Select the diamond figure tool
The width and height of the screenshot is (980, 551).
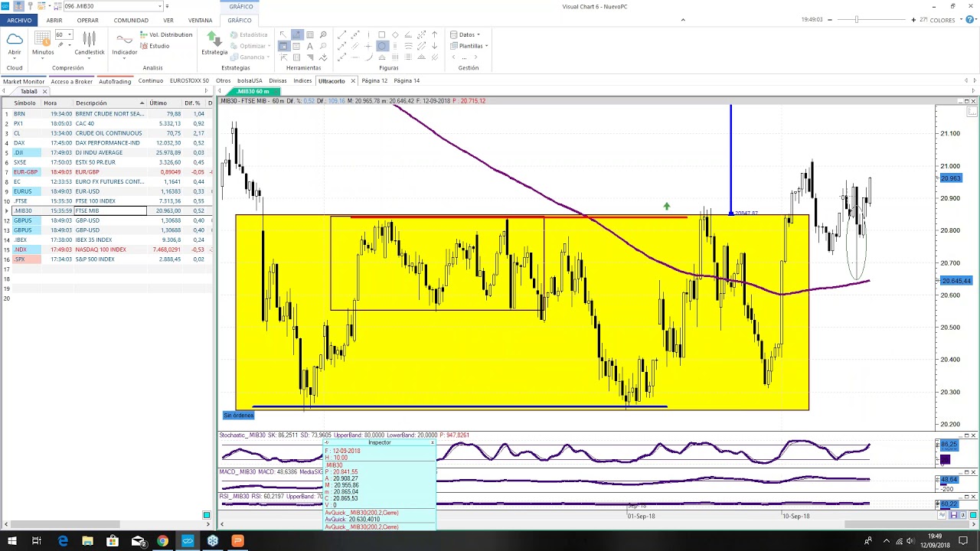(x=395, y=34)
